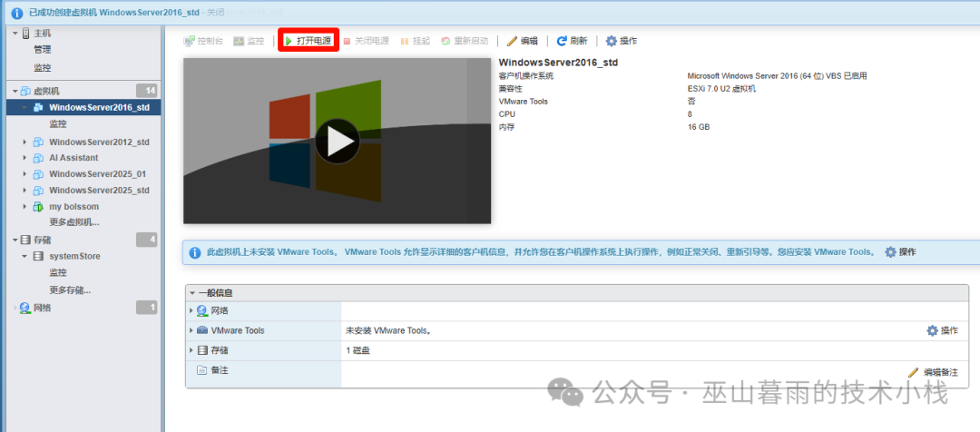Open 更多虚拟机... link in navigator

tap(73, 222)
